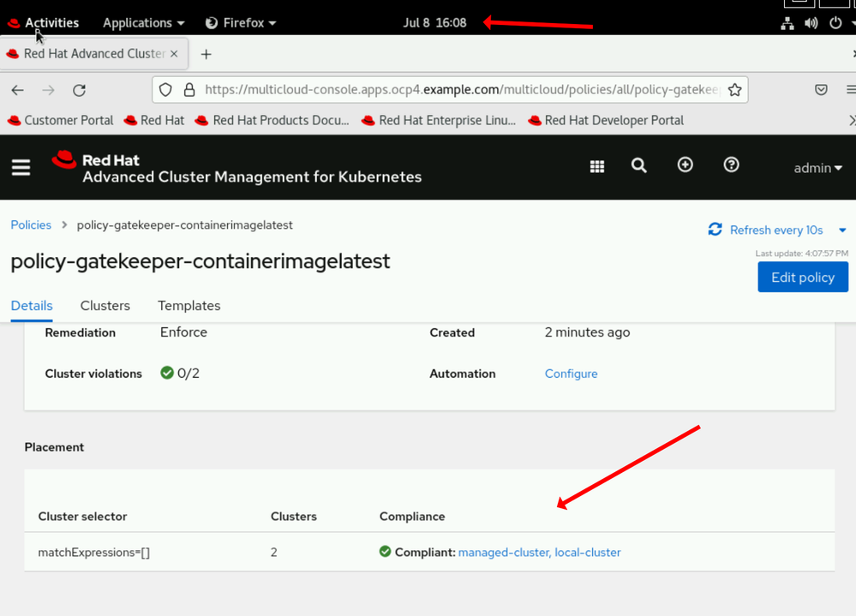Viewport: 856px width, 616px height.
Task: Open the managed-cluster compliance link
Action: (503, 553)
